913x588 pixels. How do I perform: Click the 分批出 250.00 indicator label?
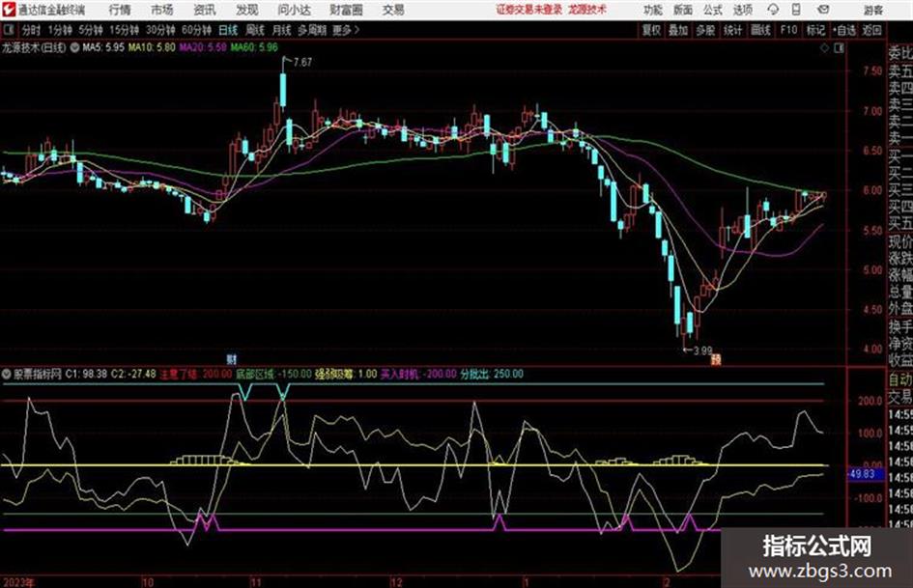[492, 374]
